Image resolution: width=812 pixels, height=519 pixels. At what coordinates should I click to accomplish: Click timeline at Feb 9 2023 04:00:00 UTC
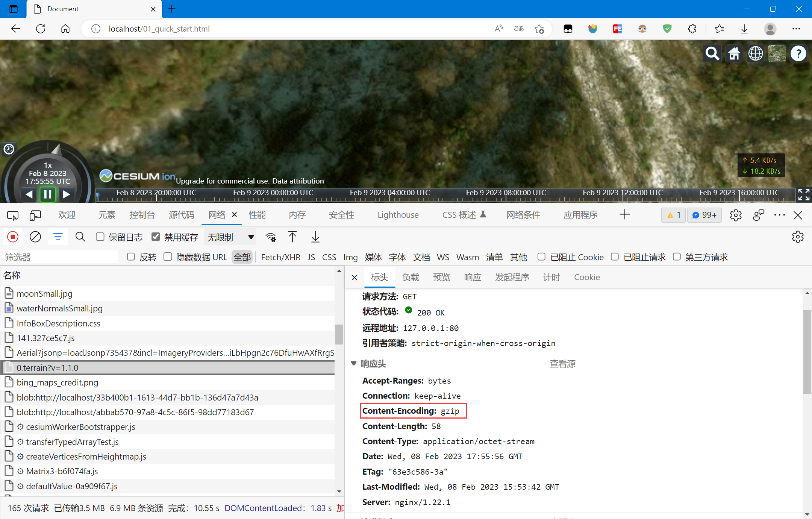click(x=390, y=193)
